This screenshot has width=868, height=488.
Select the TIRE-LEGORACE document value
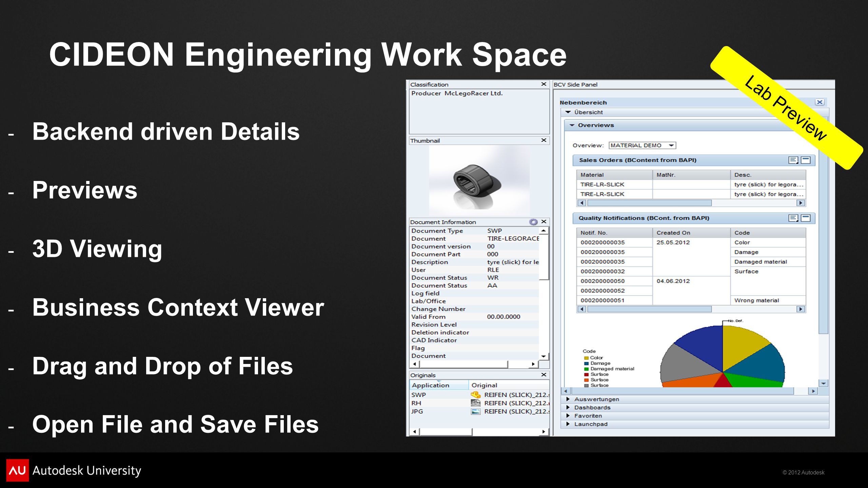point(513,239)
